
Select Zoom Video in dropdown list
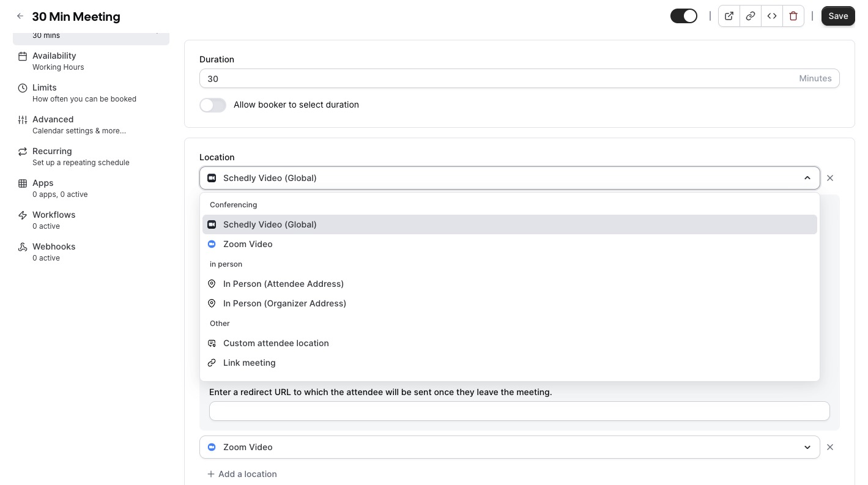click(x=510, y=244)
